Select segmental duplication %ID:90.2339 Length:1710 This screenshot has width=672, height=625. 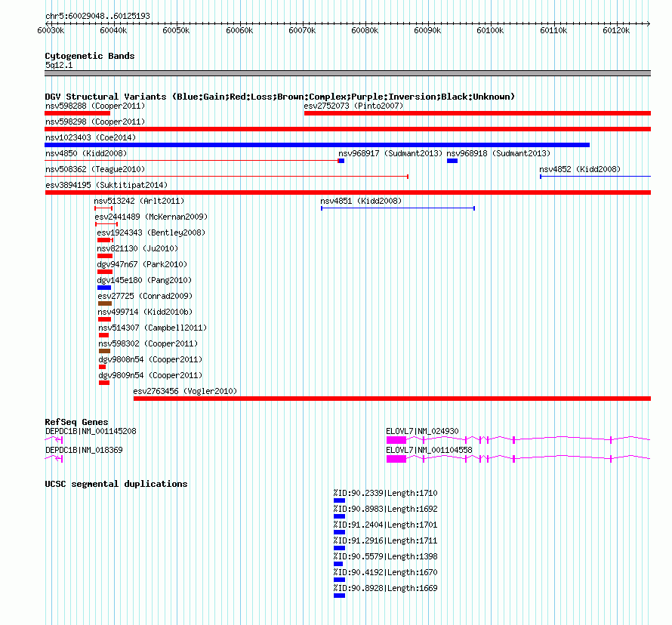click(x=340, y=500)
